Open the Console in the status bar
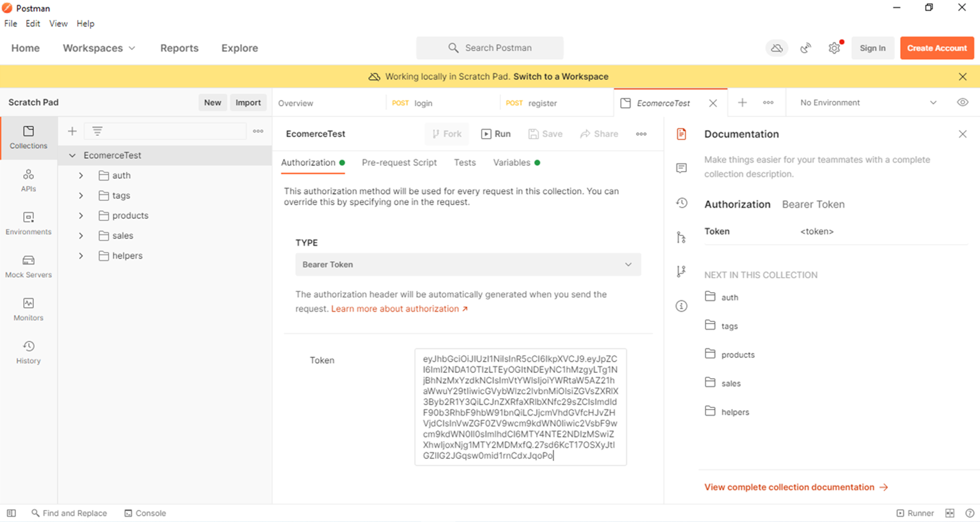This screenshot has height=522, width=980. pyautogui.click(x=145, y=513)
